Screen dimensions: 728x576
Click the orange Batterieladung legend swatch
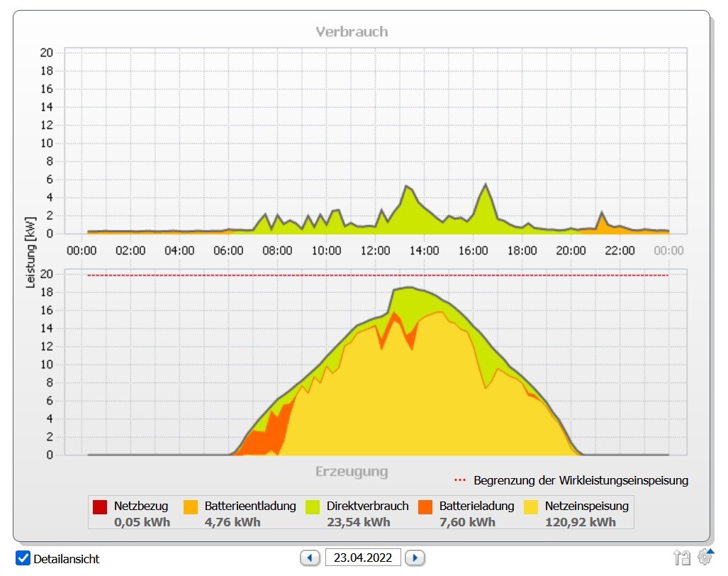coord(425,506)
